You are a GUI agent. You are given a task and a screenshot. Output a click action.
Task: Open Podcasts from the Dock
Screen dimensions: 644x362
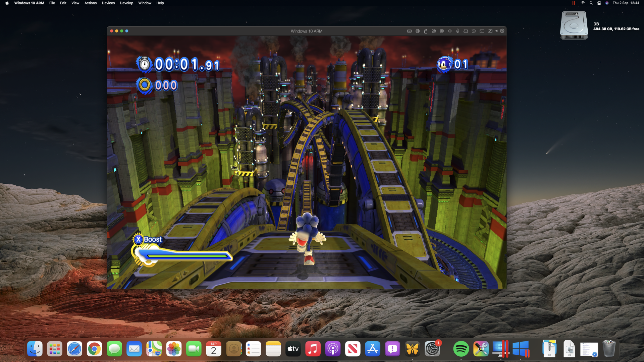(333, 349)
